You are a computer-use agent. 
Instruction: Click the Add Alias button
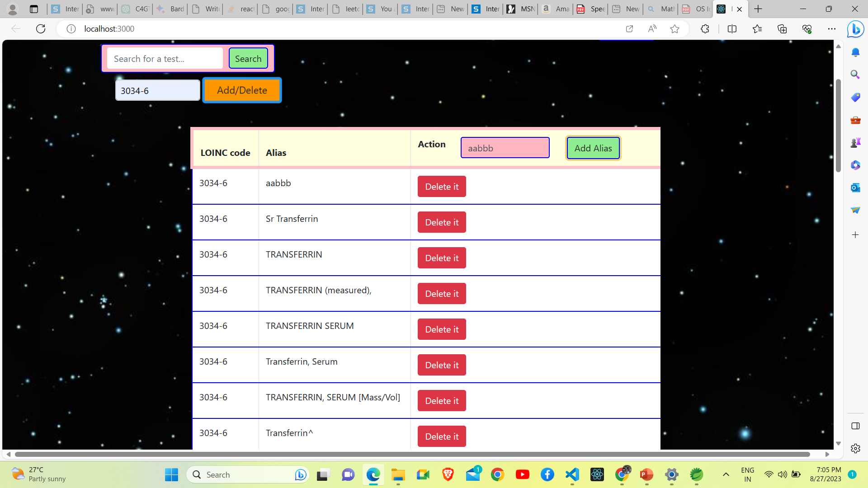coord(593,148)
